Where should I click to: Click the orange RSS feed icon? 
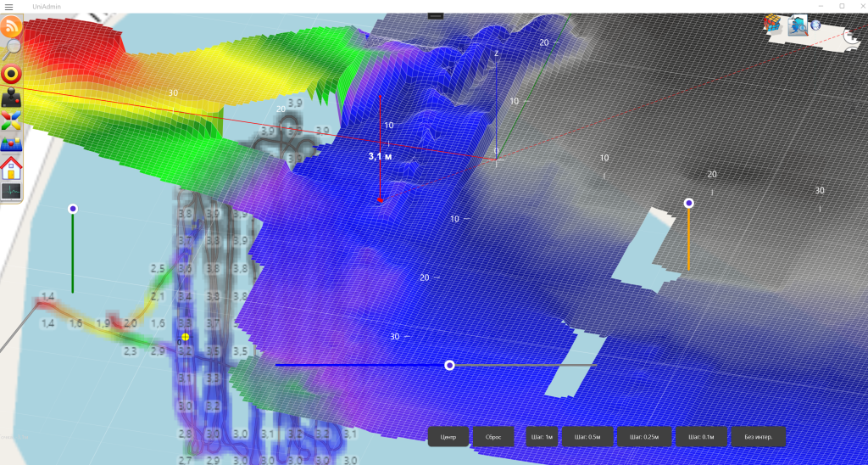(x=12, y=26)
